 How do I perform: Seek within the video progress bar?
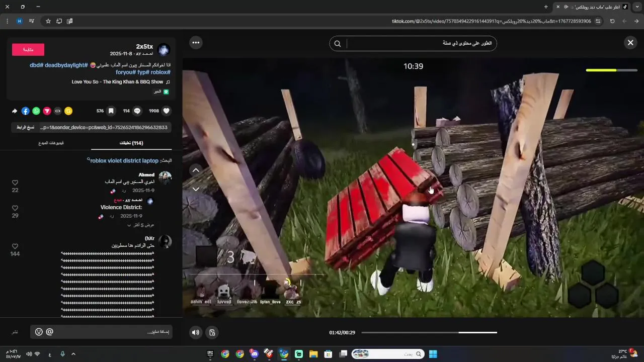tap(429, 332)
